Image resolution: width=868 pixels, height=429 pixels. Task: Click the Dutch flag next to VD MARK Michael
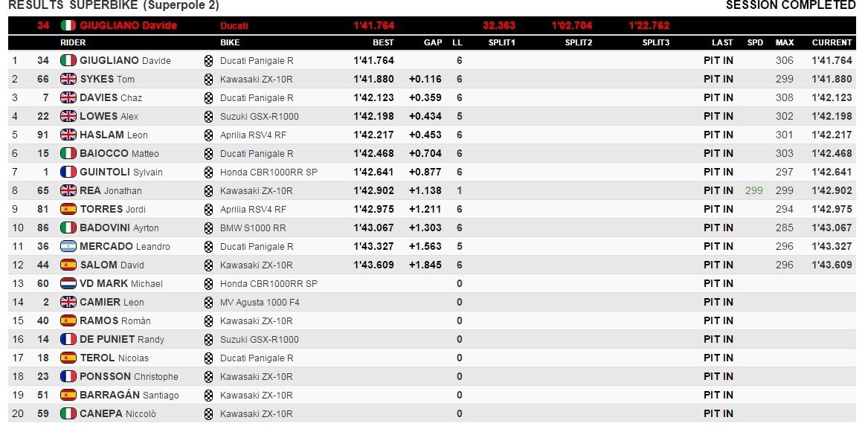[x=68, y=283]
